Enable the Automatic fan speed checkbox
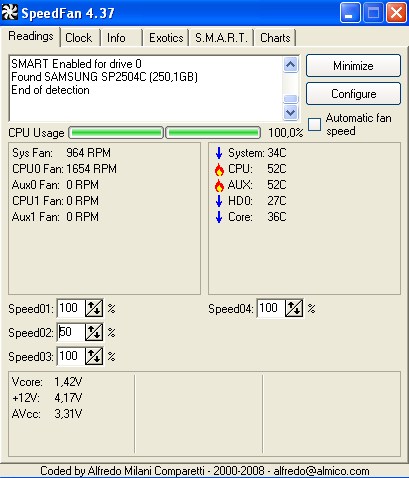 coord(315,124)
